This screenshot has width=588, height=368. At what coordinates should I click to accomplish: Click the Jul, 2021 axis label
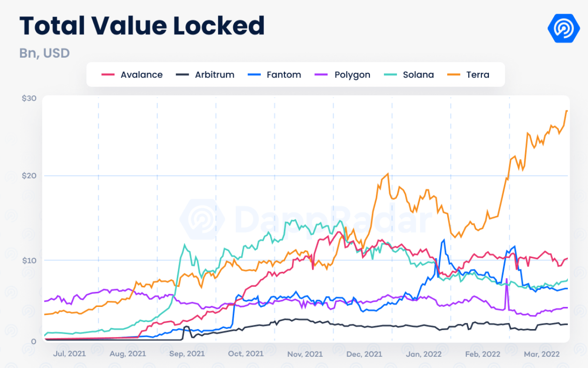point(69,353)
